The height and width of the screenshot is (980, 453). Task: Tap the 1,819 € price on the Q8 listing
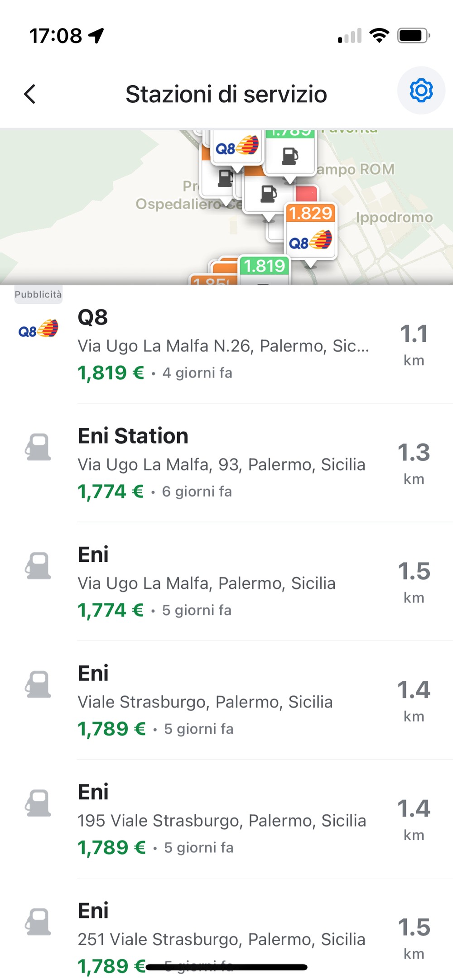point(111,373)
